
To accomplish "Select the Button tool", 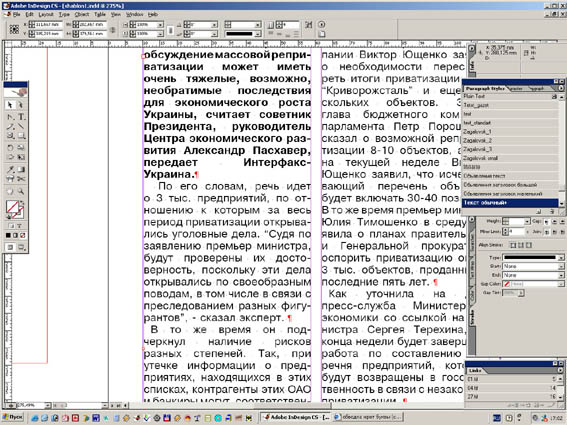I will coord(10,179).
